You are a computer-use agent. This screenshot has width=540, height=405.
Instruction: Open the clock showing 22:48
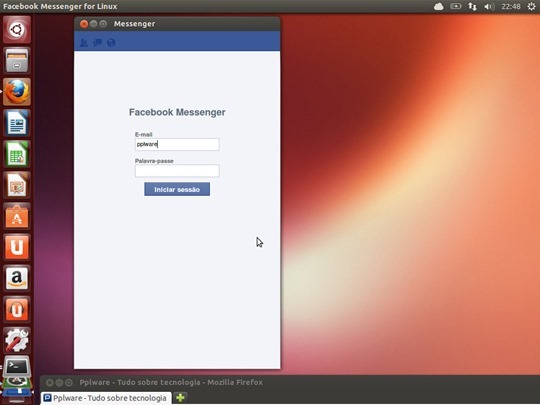pos(511,7)
